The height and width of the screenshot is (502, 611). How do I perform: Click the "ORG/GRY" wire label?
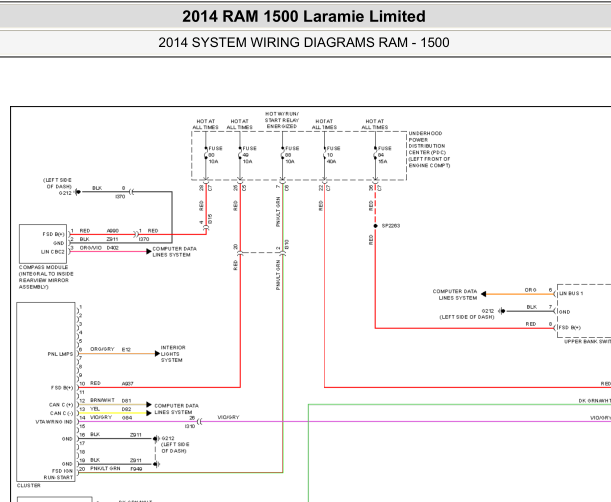pyautogui.click(x=102, y=349)
